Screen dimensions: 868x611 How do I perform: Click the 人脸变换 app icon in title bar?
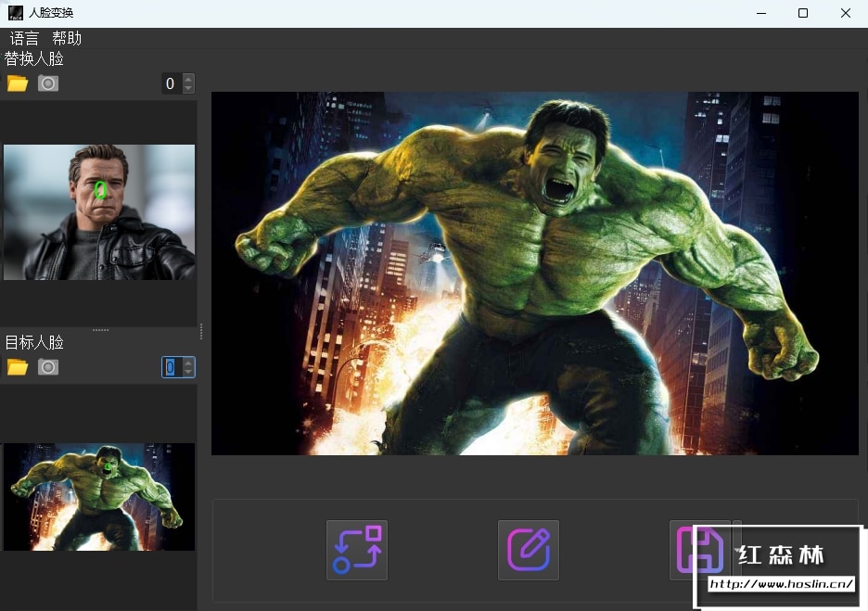[x=16, y=13]
